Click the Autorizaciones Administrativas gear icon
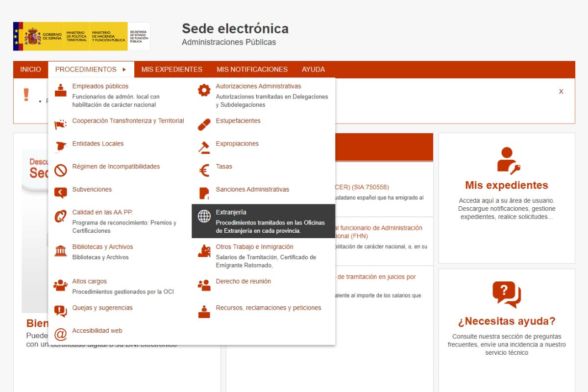 pos(204,90)
